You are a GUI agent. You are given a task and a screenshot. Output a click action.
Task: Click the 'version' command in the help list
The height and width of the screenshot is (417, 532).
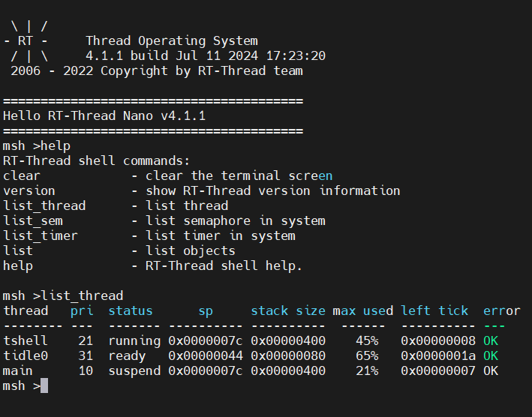click(x=29, y=190)
